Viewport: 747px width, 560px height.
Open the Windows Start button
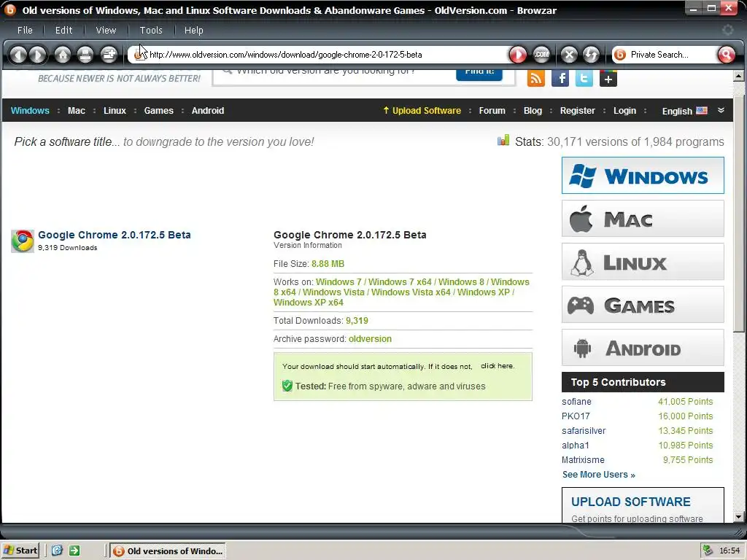tap(20, 551)
